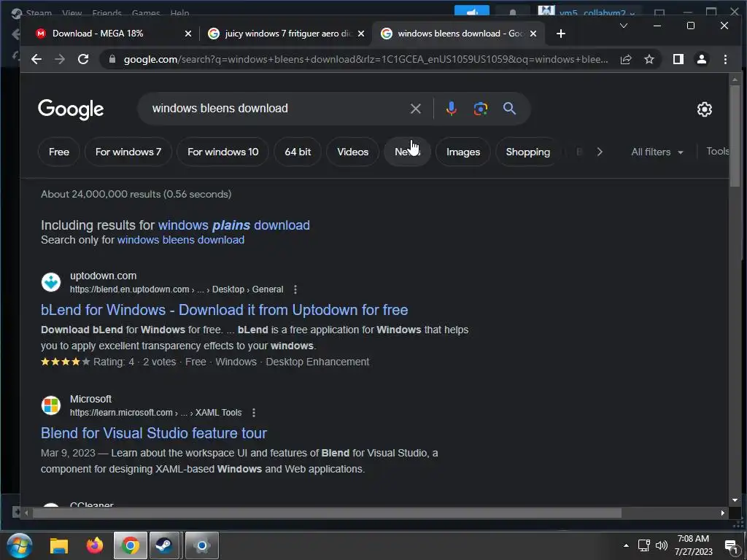Clear the Google search box text

pyautogui.click(x=415, y=109)
